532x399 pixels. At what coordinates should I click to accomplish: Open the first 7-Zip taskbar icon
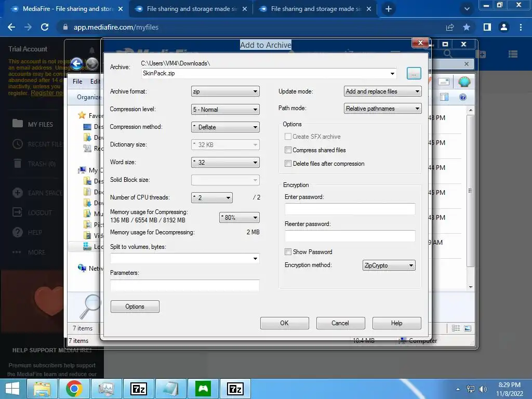pyautogui.click(x=138, y=389)
